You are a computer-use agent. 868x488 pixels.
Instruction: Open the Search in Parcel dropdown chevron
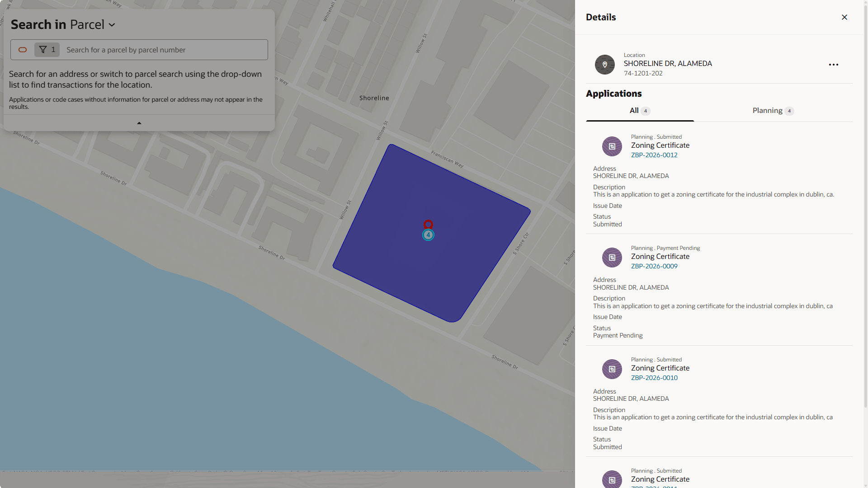pos(112,25)
